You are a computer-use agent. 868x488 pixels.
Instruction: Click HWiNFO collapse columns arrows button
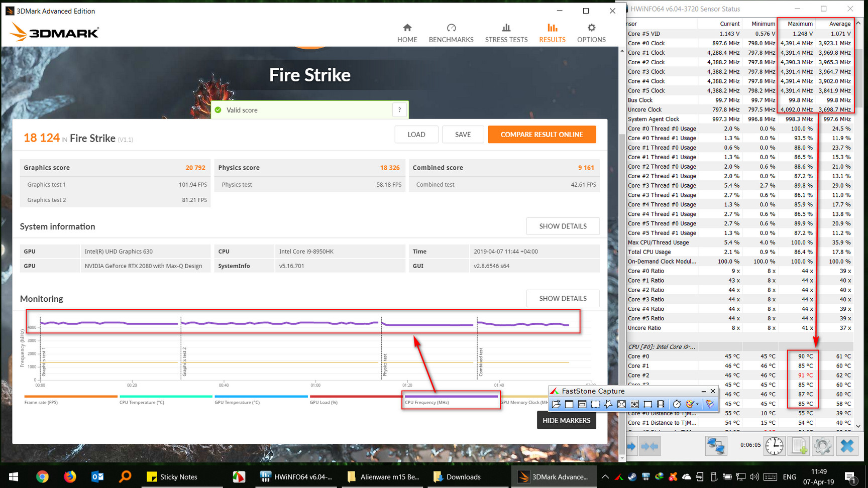pos(649,446)
